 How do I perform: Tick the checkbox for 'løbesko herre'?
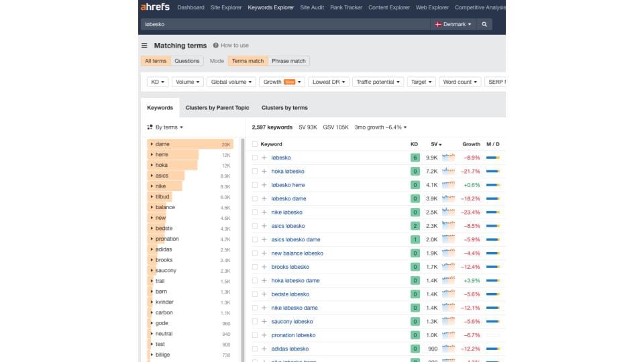255,185
